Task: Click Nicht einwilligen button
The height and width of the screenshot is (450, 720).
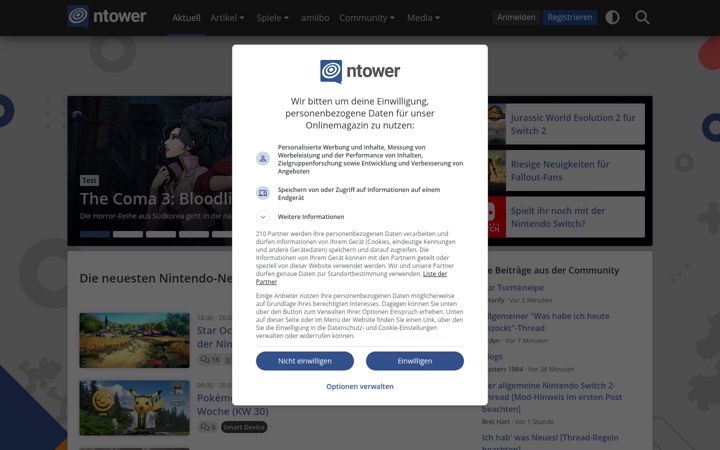Action: click(305, 361)
